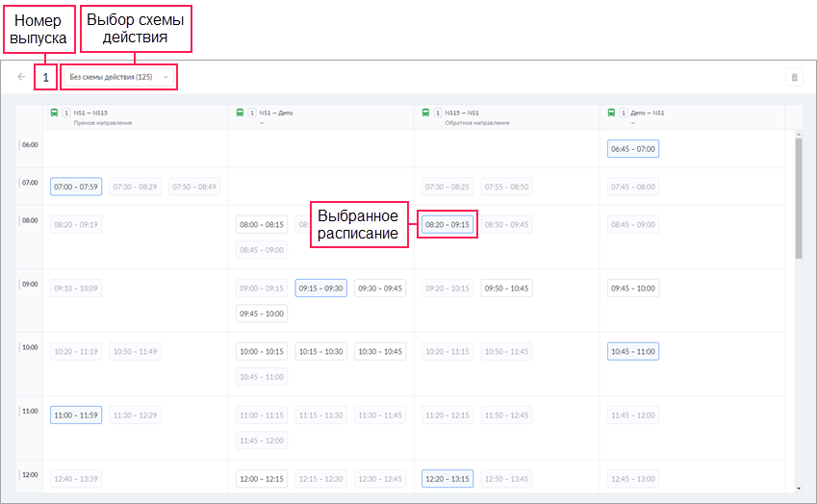This screenshot has height=504, width=817.
Task: Select the 12:00 - 12:15 slot
Action: pos(262,478)
